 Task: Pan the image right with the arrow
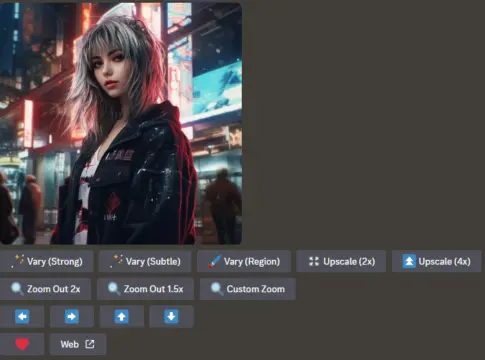pyautogui.click(x=72, y=316)
